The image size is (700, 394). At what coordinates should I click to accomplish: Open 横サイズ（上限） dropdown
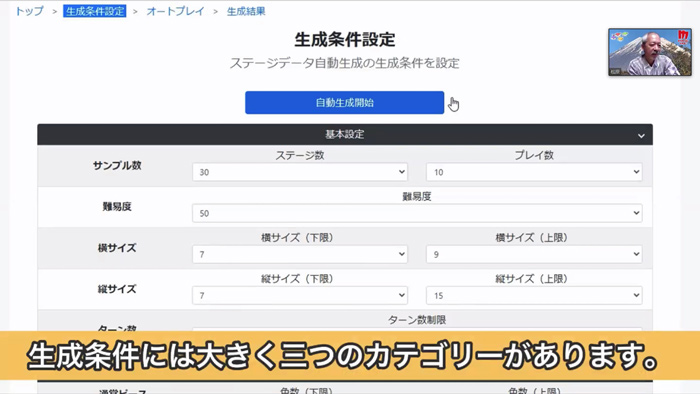(534, 254)
